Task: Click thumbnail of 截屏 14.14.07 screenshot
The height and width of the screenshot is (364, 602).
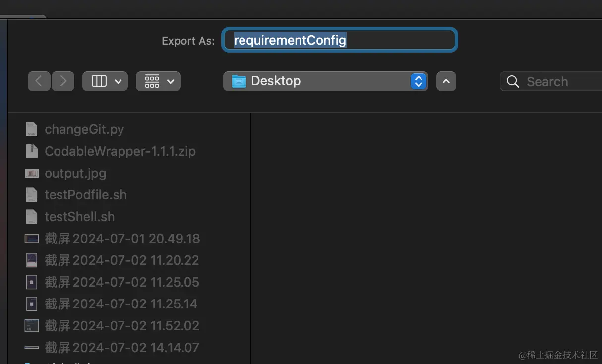Action: (x=32, y=348)
